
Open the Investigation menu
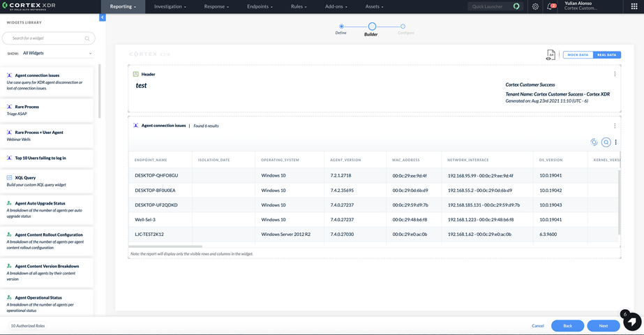pyautogui.click(x=170, y=6)
